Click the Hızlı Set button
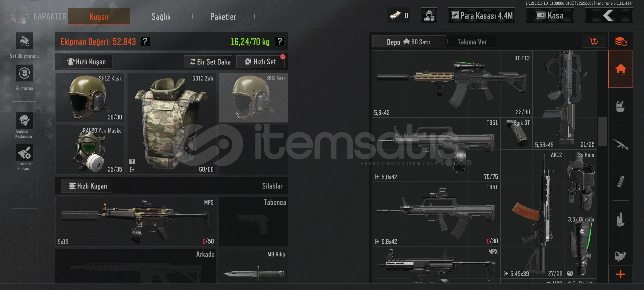This screenshot has width=644, height=290. coord(260,62)
